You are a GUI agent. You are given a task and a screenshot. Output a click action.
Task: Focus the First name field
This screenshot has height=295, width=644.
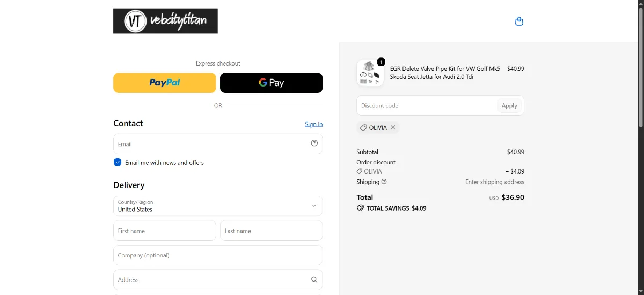(165, 231)
